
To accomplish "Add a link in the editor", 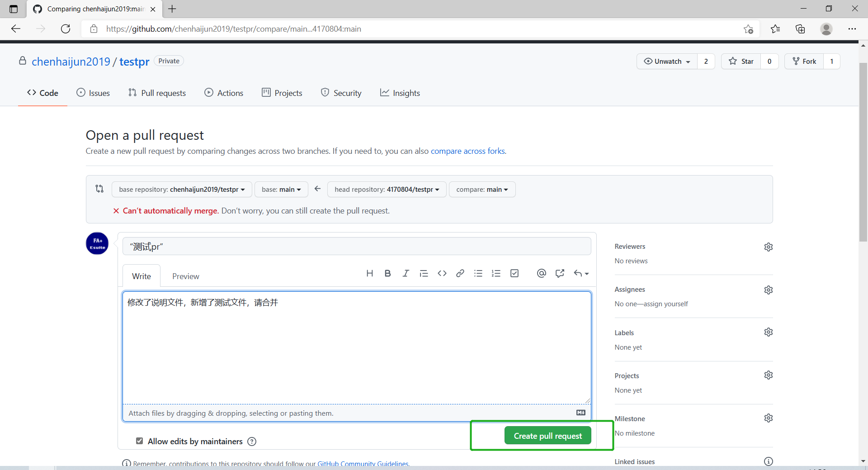I will point(460,273).
